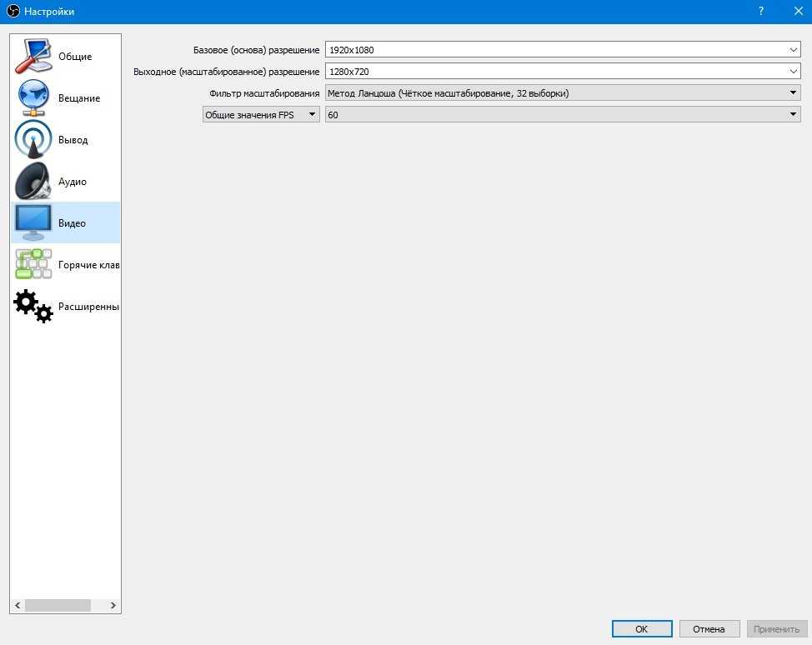
Task: Expand the base resolution 1920x1080 dropdown arrow
Action: (794, 50)
